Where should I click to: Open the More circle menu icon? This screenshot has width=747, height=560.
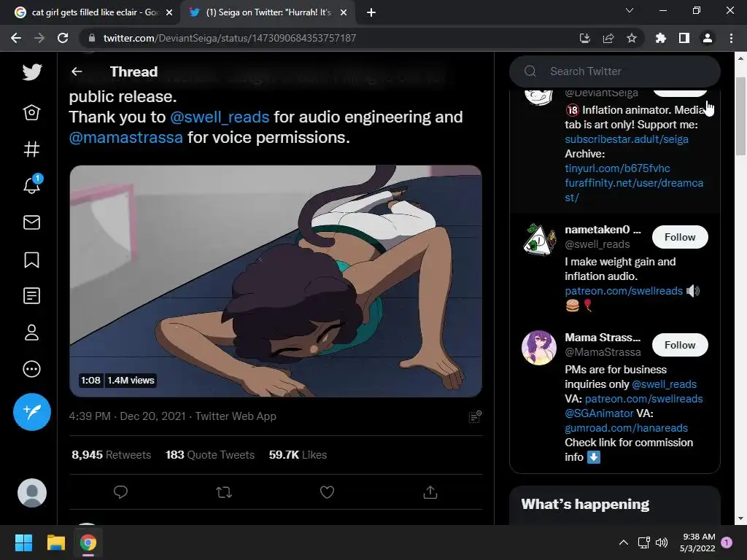pos(31,369)
